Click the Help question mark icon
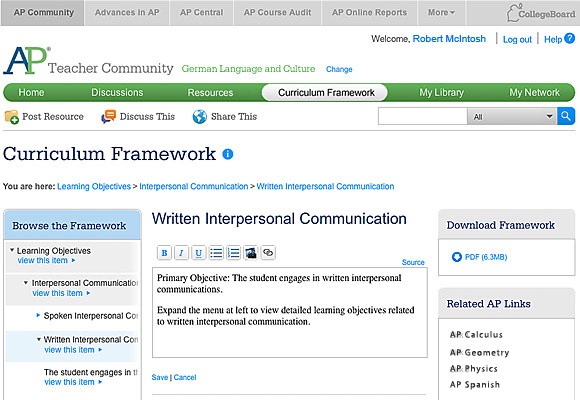The width and height of the screenshot is (580, 400). coord(570,38)
